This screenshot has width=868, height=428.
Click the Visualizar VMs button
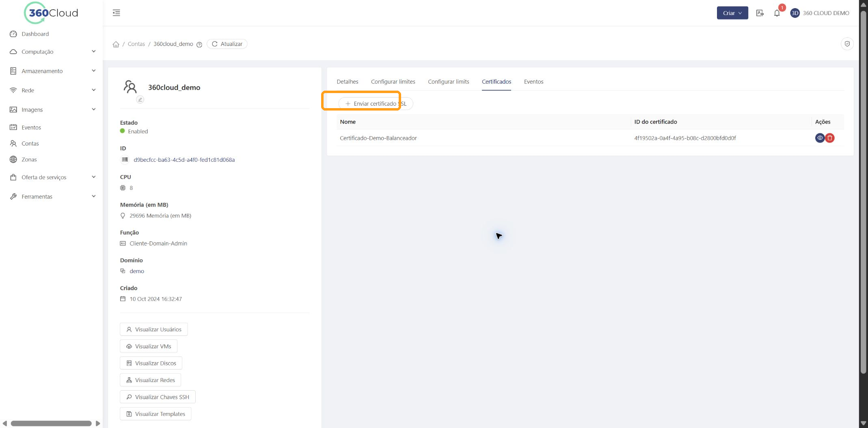click(149, 346)
